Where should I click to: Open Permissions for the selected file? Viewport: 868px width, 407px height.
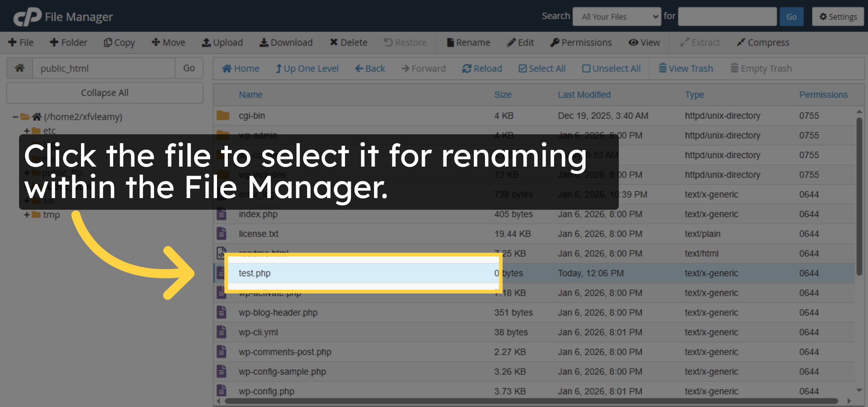[x=581, y=42]
